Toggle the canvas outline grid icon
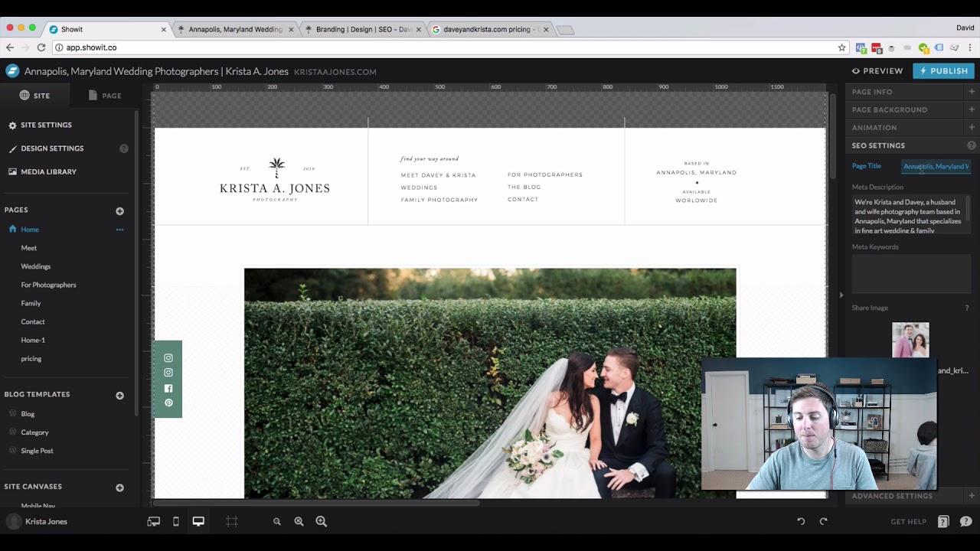The image size is (980, 551). 232,521
